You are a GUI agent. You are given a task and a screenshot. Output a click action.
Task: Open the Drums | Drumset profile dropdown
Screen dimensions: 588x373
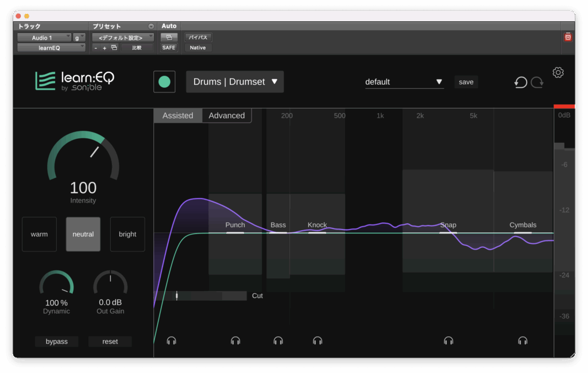235,81
